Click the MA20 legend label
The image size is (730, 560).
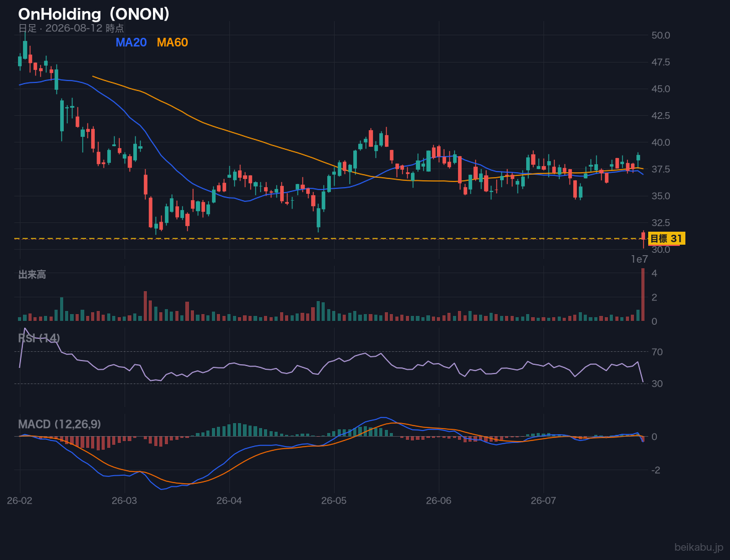[x=131, y=42]
